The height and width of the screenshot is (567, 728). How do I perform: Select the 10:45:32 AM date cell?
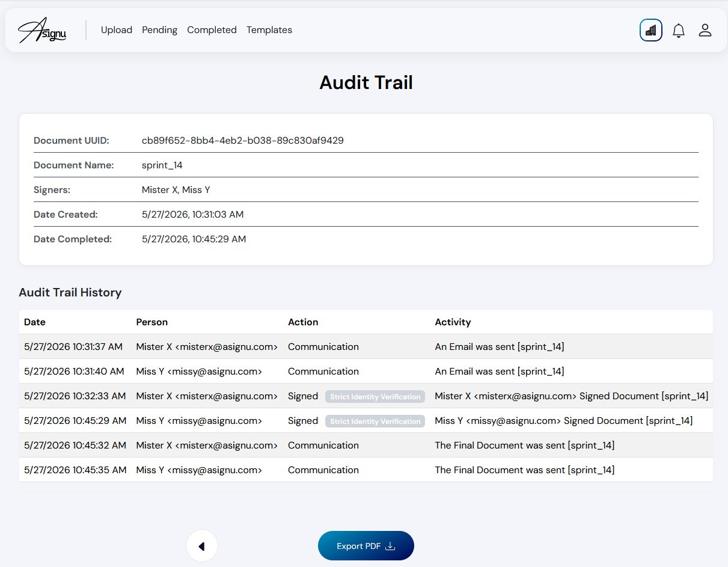point(75,445)
